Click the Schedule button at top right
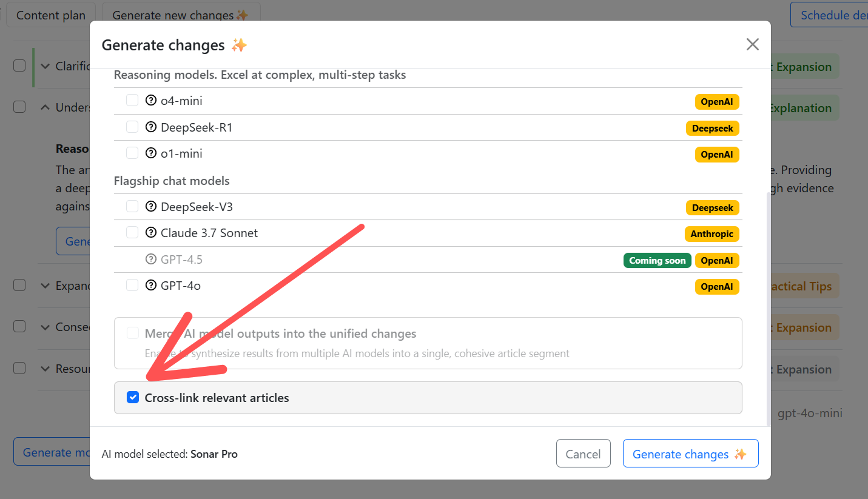The height and width of the screenshot is (499, 868). pos(829,15)
